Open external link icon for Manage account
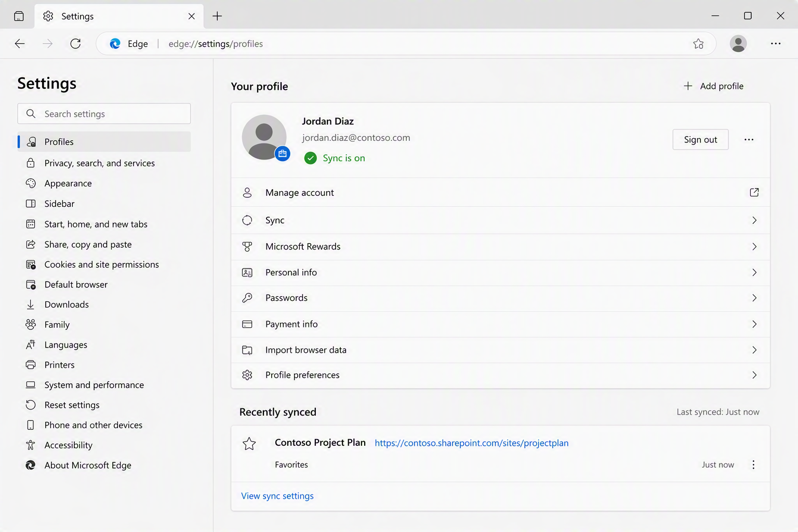The height and width of the screenshot is (532, 798). coord(754,192)
